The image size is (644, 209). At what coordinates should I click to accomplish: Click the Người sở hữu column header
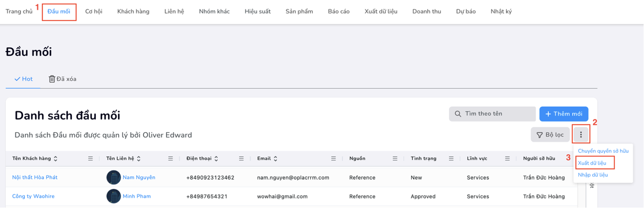[x=539, y=159]
